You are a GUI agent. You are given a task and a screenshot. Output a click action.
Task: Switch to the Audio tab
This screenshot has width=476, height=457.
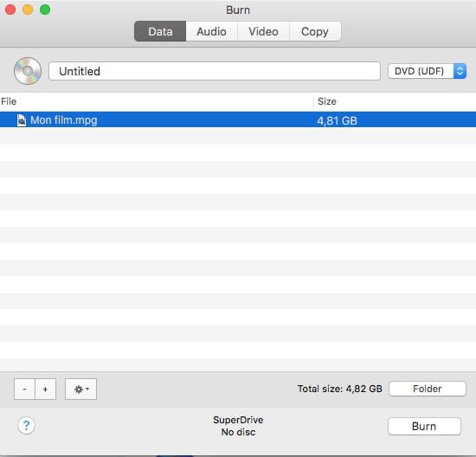[211, 31]
